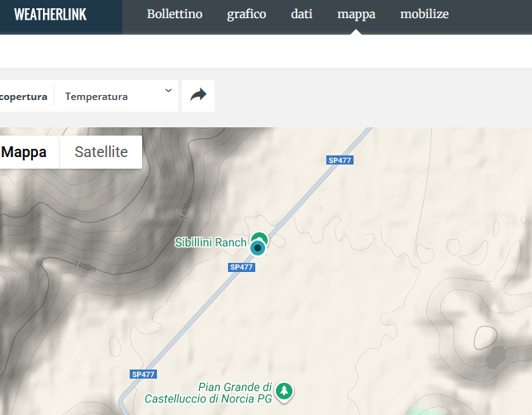This screenshot has height=415, width=532.
Task: Toggle the copertura overlay option
Action: coord(23,97)
